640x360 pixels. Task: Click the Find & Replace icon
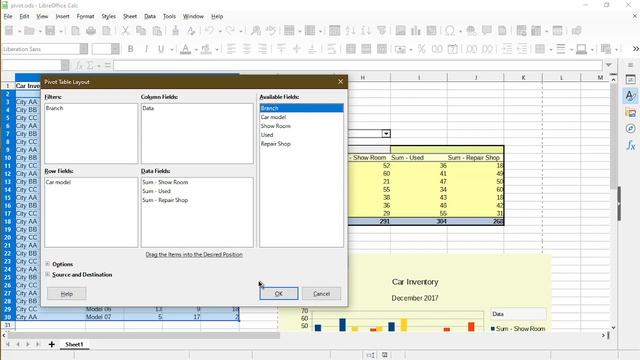coord(256,31)
